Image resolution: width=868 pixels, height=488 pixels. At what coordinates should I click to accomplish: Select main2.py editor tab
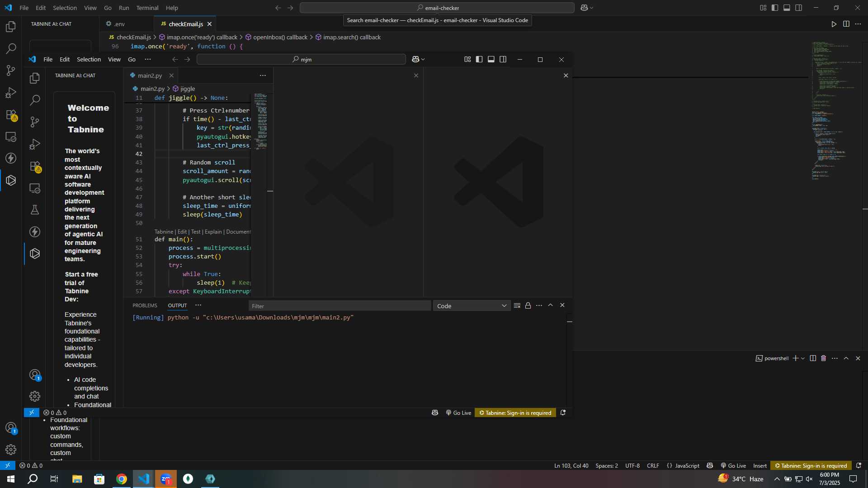tap(150, 75)
